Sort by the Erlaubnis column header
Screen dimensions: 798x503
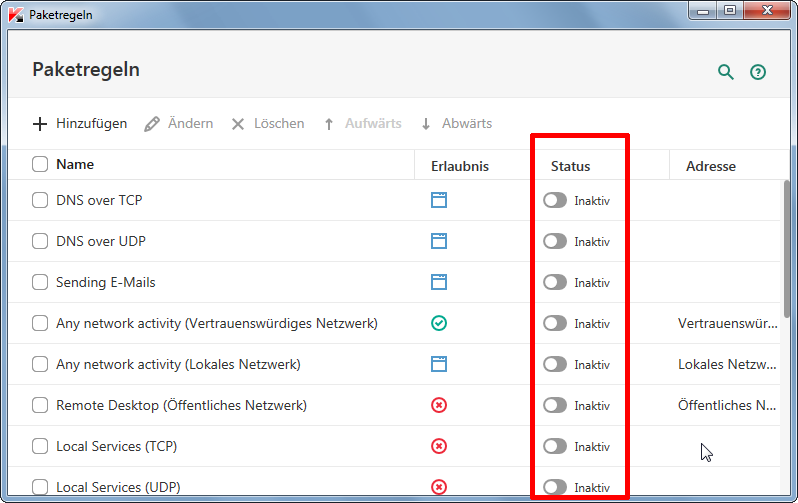coord(460,166)
